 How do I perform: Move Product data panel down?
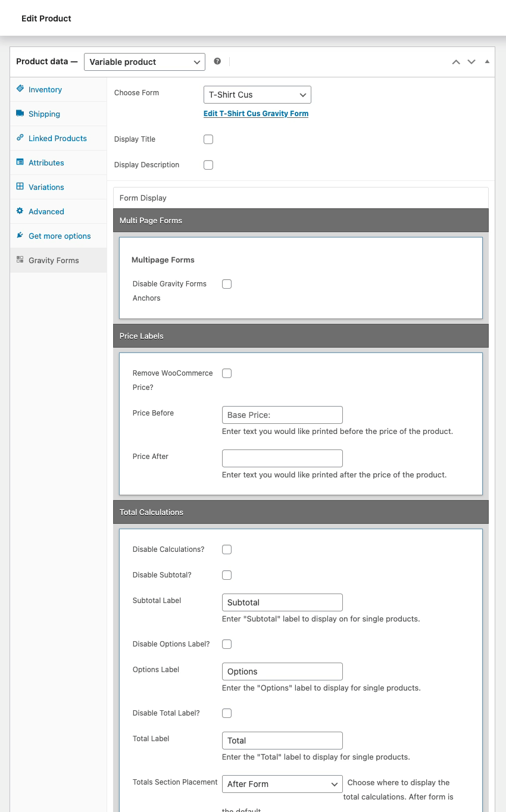[471, 62]
